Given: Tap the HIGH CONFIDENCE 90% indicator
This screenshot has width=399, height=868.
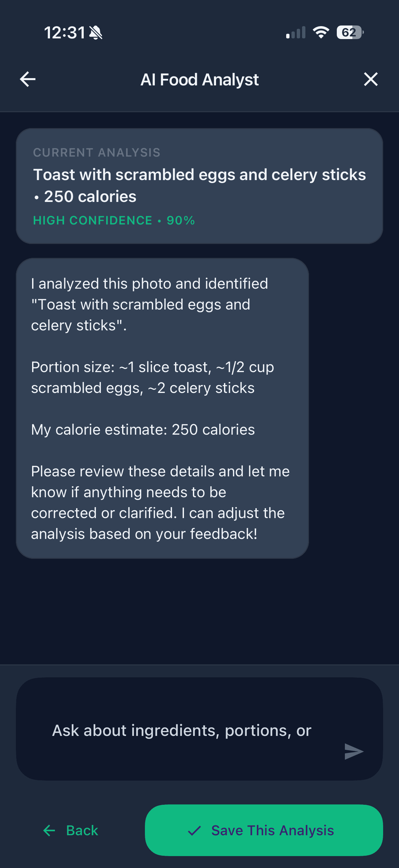Looking at the screenshot, I should tap(114, 220).
